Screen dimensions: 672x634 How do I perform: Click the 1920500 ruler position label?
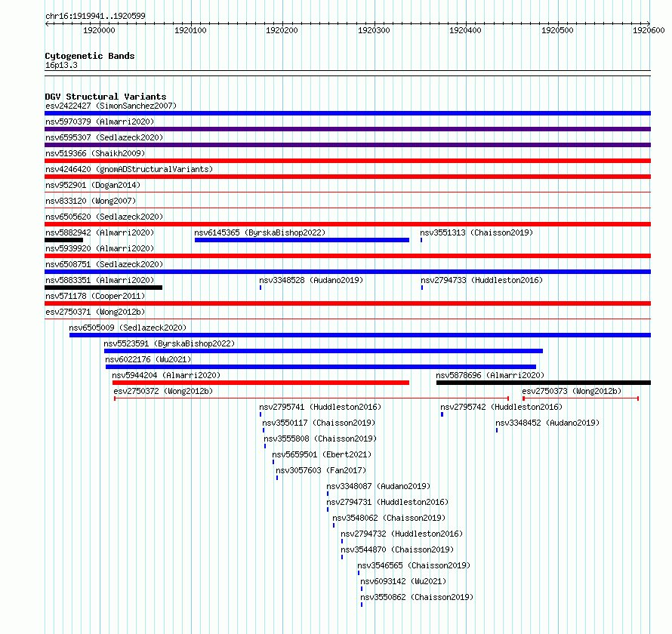coord(557,30)
